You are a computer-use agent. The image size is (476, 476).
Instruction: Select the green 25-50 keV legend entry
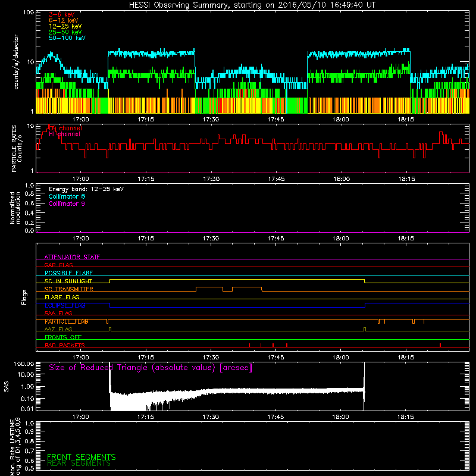[65, 32]
